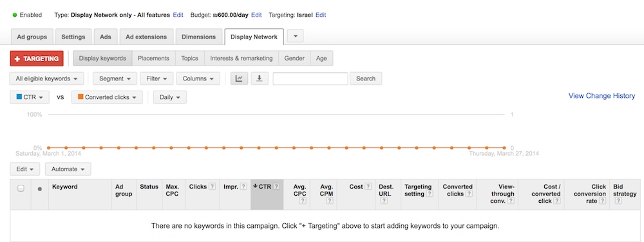644x242 pixels.
Task: Open help for Cost / converted click
Action: click(x=557, y=201)
